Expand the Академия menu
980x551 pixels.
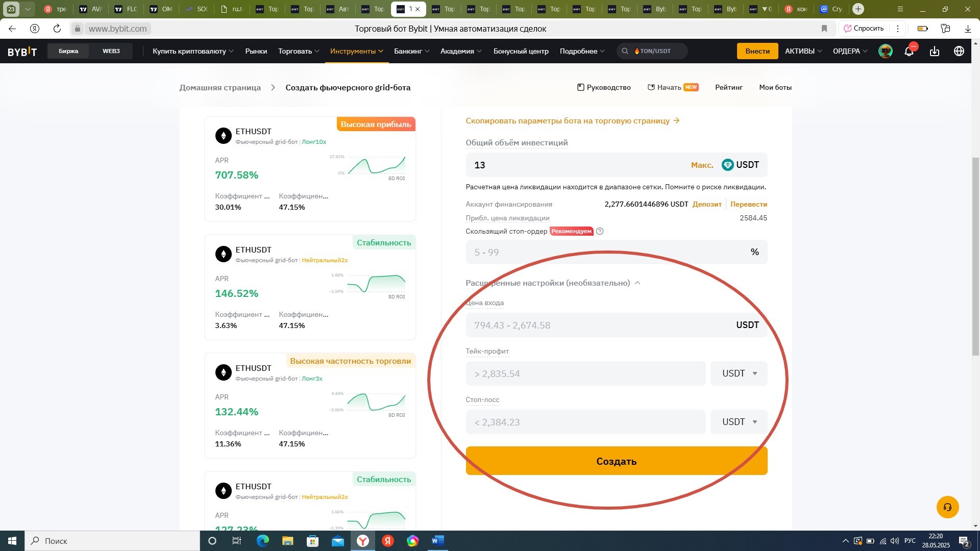[461, 51]
